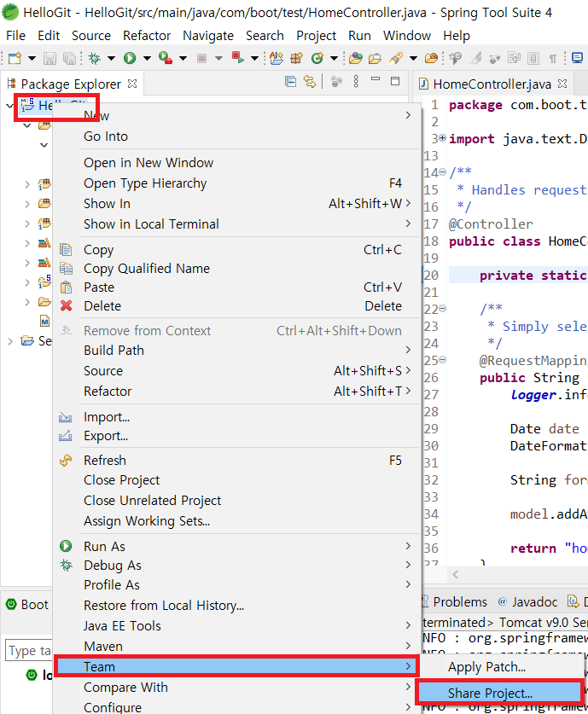Collapse the comment fold at line 22
588x714 pixels.
tap(442, 309)
